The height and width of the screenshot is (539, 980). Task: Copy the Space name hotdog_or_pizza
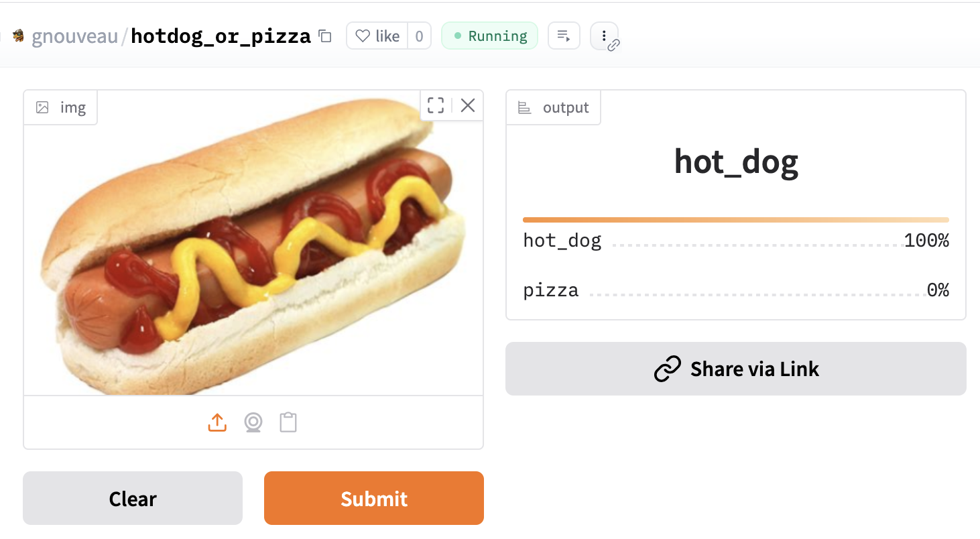tap(325, 36)
